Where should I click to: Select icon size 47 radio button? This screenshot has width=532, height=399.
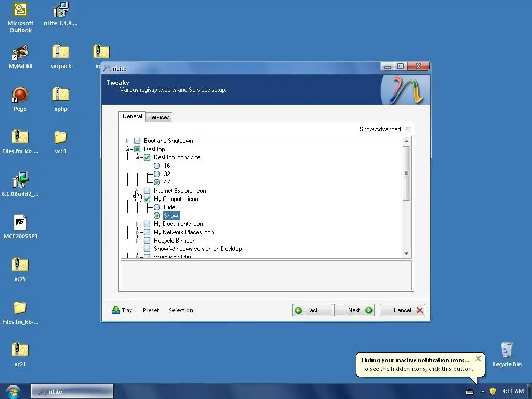tap(157, 182)
